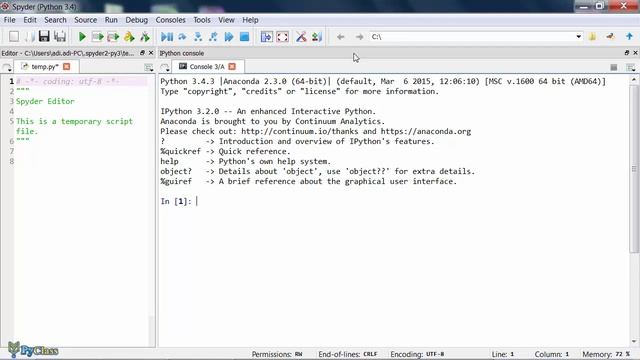Place cursor on editor line 7
Screen dimensions: 640x360
[82, 151]
